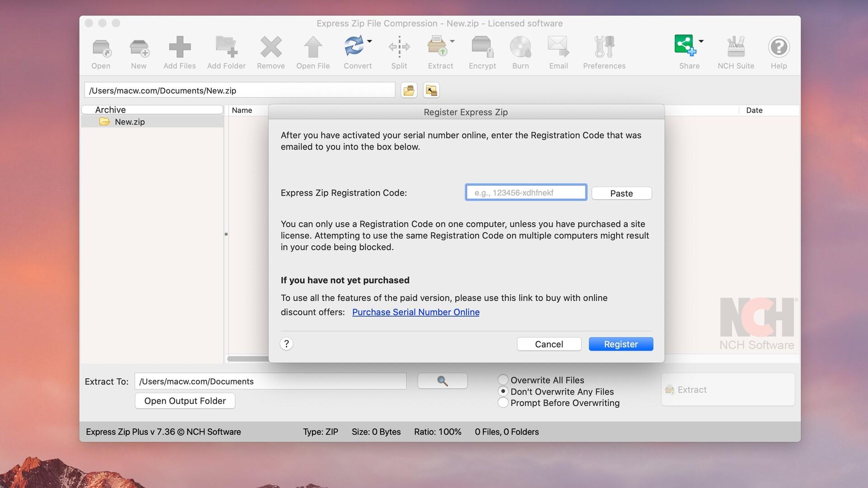Enable Prompt Before Overwriting option
The width and height of the screenshot is (868, 488).
click(503, 403)
